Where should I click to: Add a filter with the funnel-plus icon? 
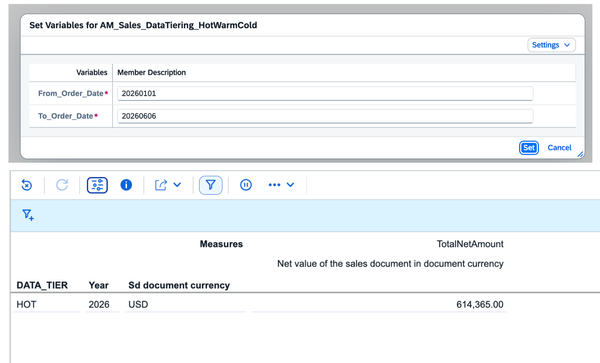pos(28,215)
